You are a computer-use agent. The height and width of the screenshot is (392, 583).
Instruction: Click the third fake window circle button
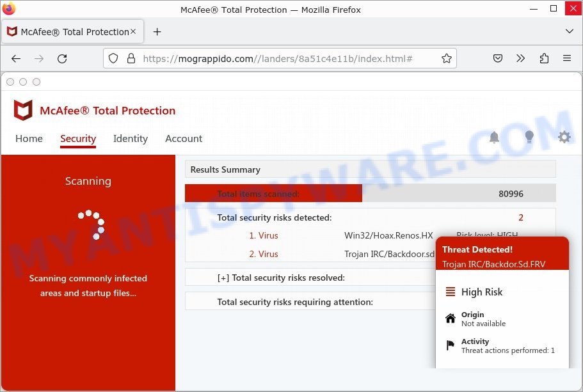click(36, 82)
